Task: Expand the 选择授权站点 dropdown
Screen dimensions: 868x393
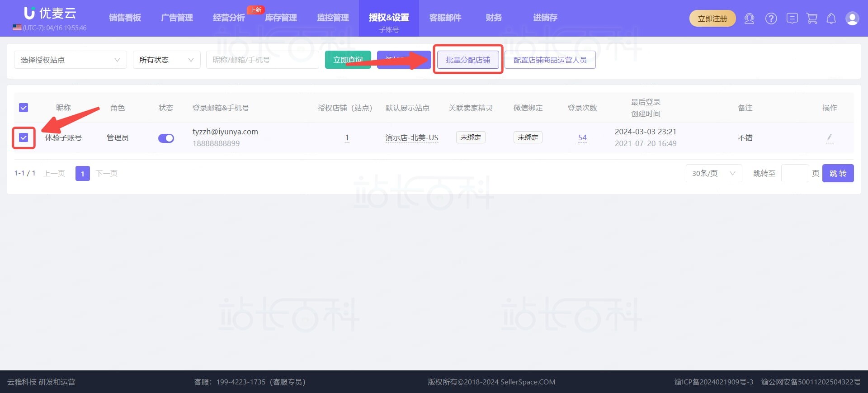Action: pyautogui.click(x=70, y=60)
